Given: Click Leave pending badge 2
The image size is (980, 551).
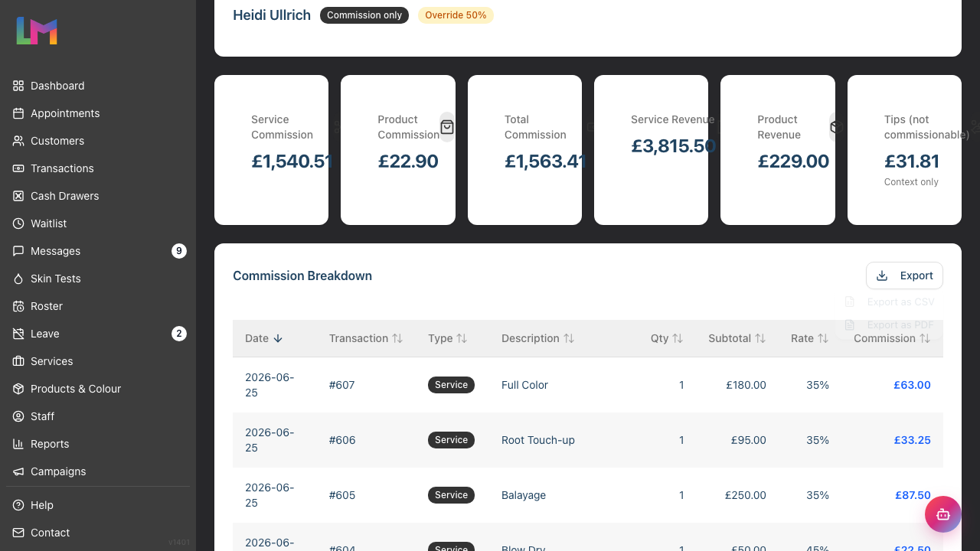Looking at the screenshot, I should (x=179, y=334).
